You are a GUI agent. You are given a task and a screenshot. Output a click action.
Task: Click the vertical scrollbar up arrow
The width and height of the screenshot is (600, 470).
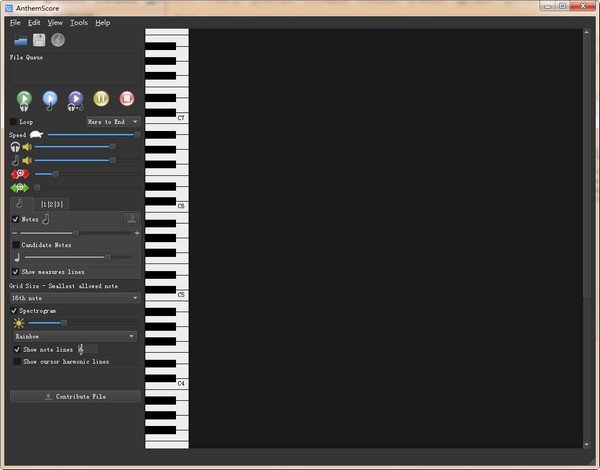point(586,33)
